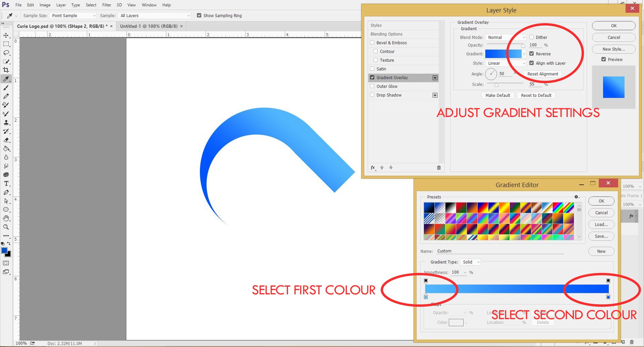Open the Image menu
Screen dimensions: 644x347
tap(45, 5)
